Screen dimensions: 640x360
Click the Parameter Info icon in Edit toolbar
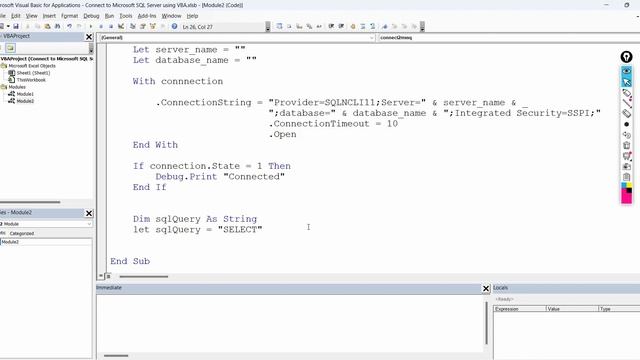pyautogui.click(x=309, y=26)
